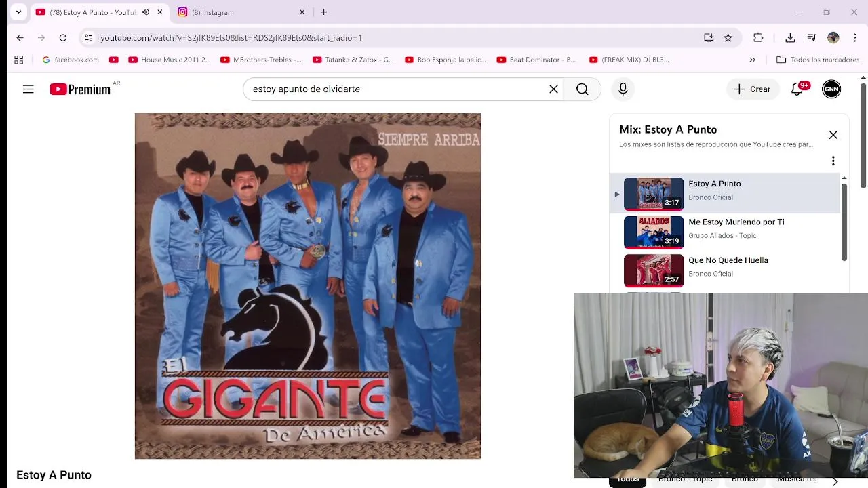Open the Extensions puzzle icon
This screenshot has width=868, height=488.
click(758, 38)
